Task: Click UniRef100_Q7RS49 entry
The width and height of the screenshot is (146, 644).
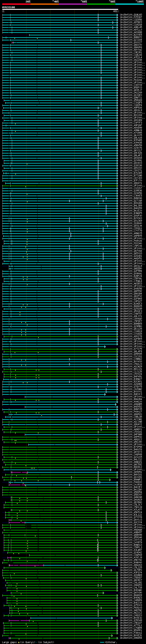Action: tap(131, 620)
